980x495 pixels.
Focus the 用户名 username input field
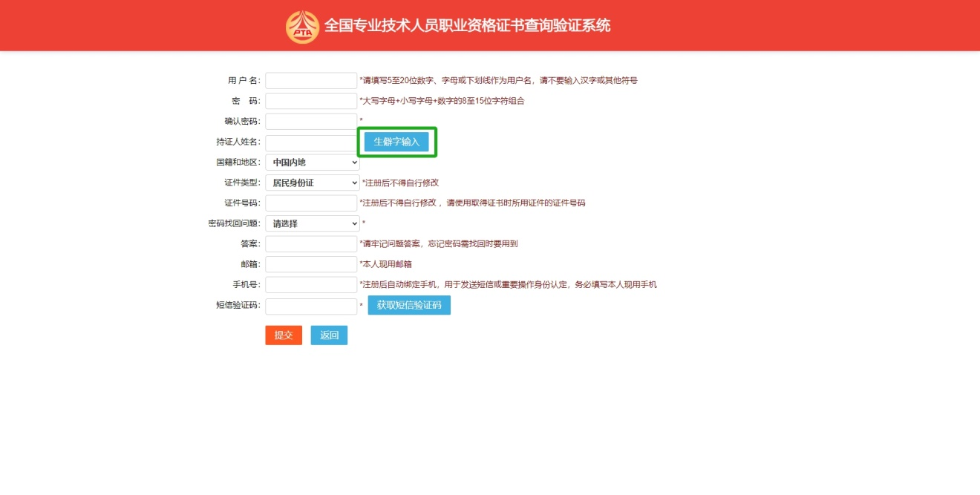click(311, 81)
